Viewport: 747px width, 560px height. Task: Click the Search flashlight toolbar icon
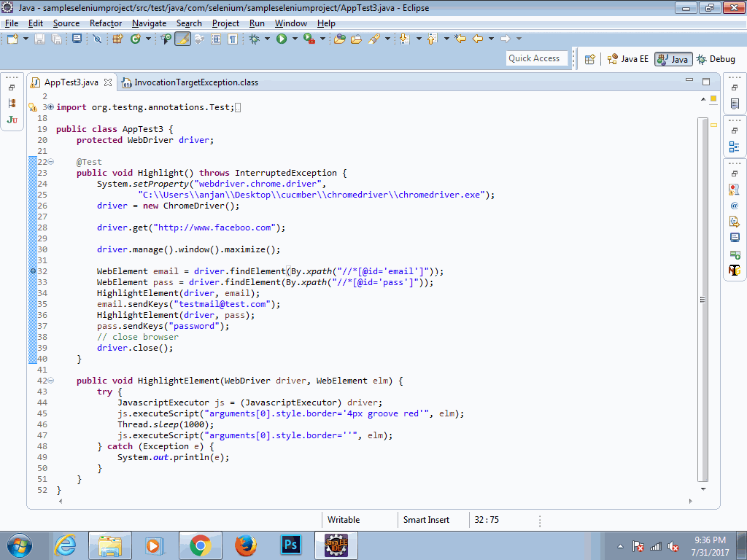coord(374,39)
